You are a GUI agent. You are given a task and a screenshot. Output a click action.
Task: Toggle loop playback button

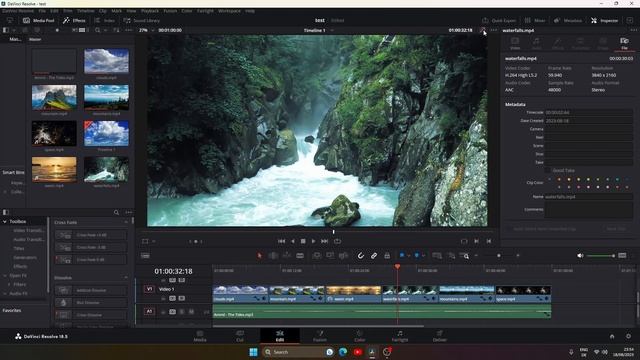[x=337, y=241]
